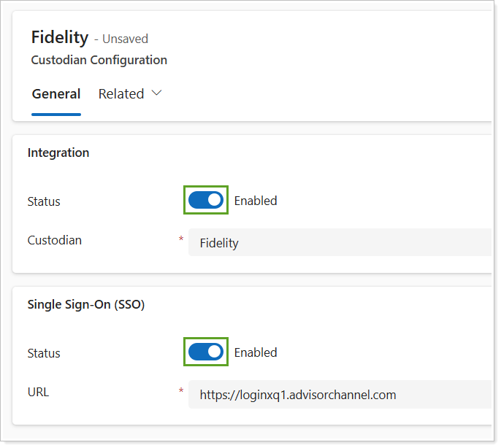
Task: Click the required asterisk beside Custodian
Action: point(180,240)
